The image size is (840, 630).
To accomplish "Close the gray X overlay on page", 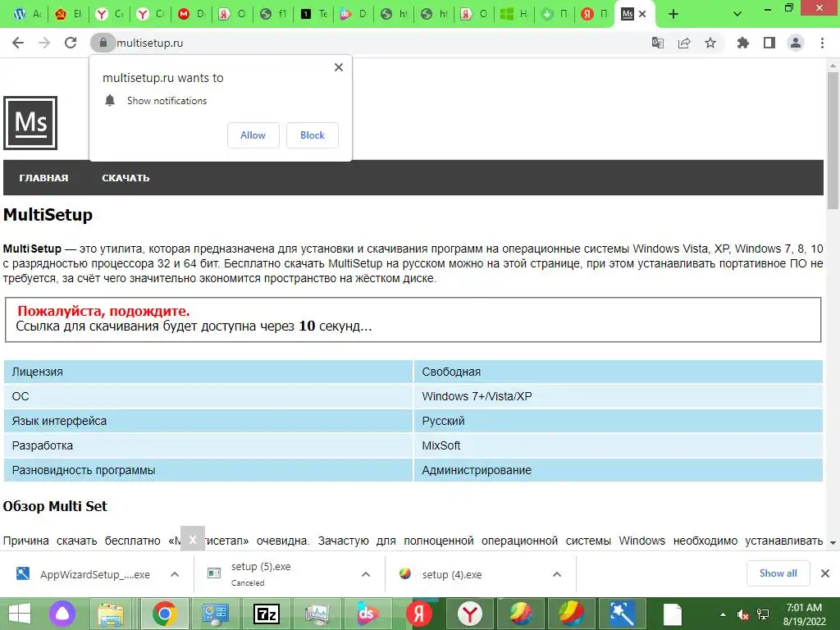I will (x=193, y=539).
